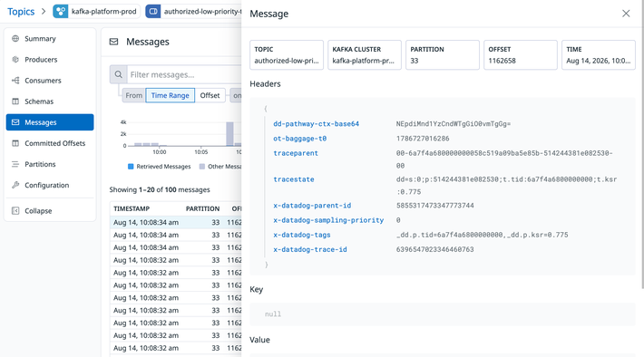Click the TIME info card
Screen dimensions: 644x357
tap(599, 55)
